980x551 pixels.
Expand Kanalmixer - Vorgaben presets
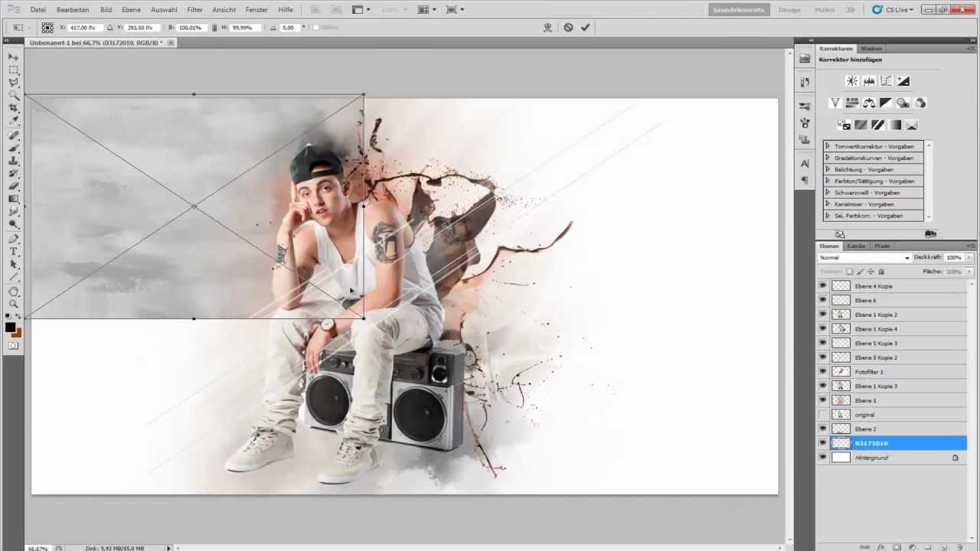pos(828,204)
